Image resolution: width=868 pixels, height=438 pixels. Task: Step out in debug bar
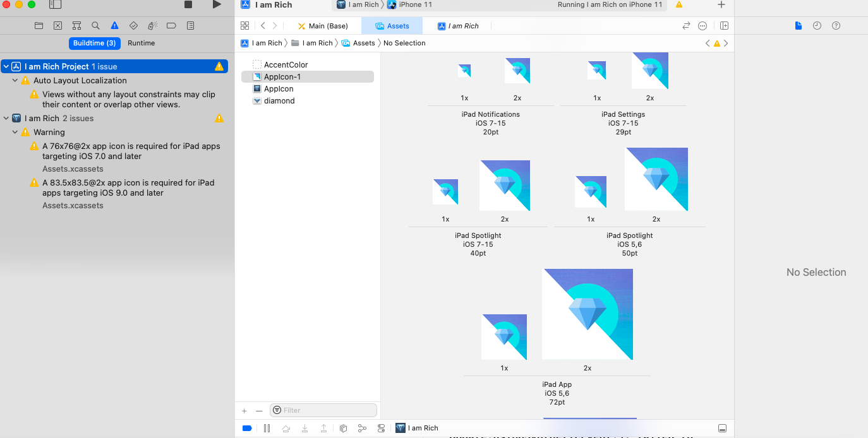323,428
